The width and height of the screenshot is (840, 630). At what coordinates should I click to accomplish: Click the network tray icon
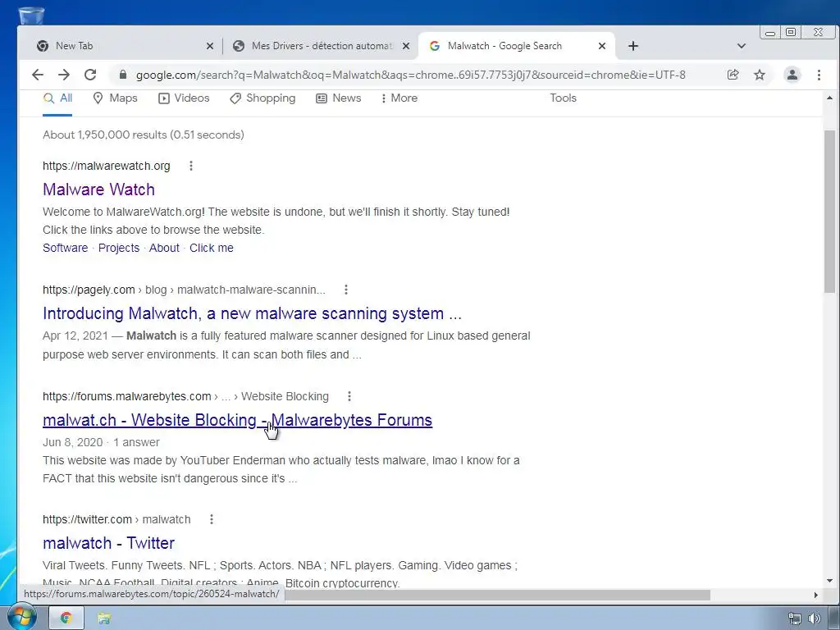(x=795, y=619)
